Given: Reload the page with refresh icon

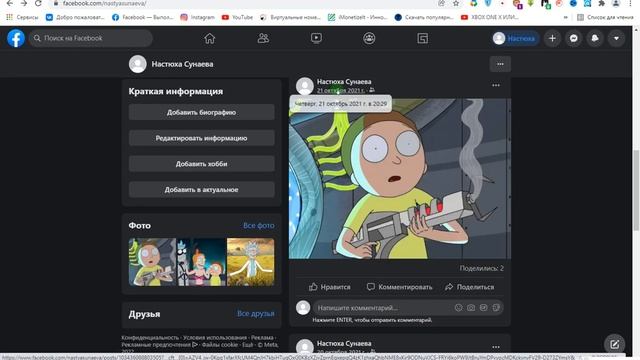Looking at the screenshot, I should tap(38, 3).
